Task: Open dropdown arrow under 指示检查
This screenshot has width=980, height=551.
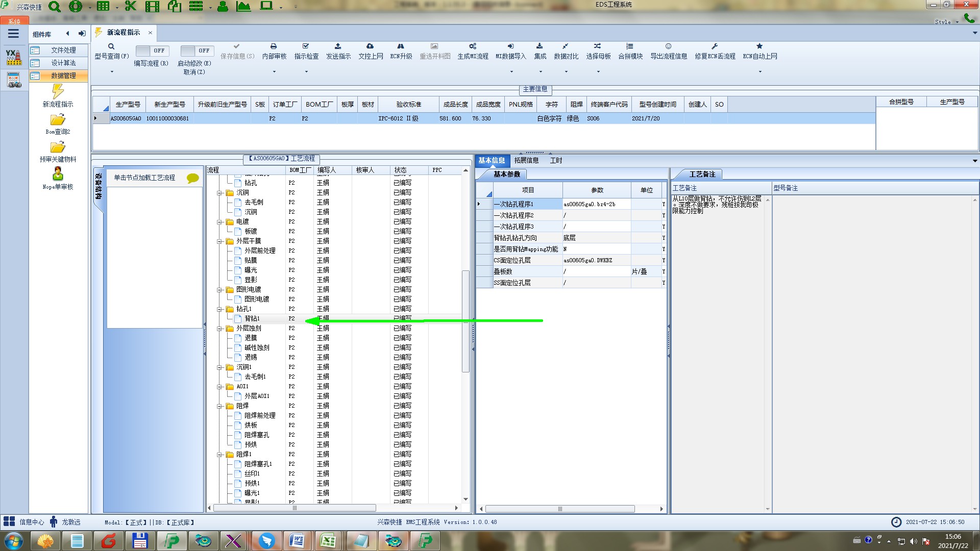Action: 306,71
